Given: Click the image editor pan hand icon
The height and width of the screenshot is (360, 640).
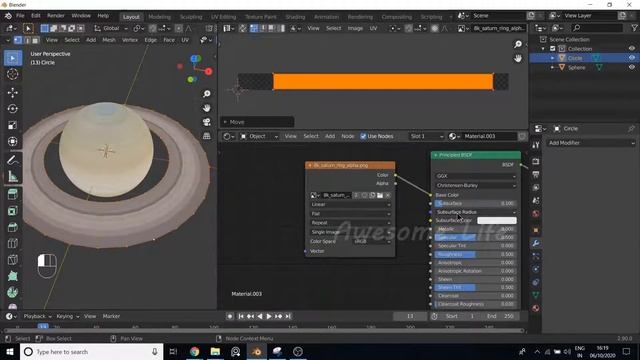Looking at the screenshot, I should [518, 58].
